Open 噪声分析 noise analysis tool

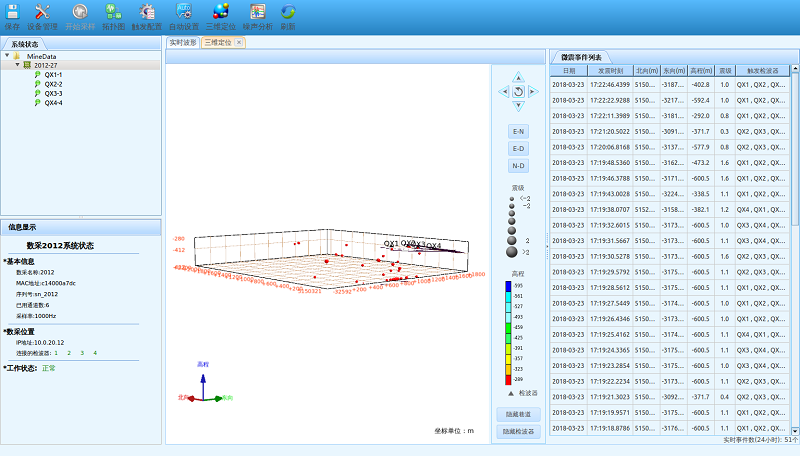click(256, 14)
